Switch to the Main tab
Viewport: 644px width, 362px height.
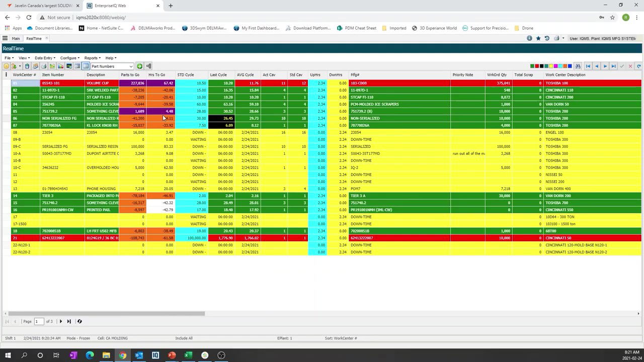16,38
